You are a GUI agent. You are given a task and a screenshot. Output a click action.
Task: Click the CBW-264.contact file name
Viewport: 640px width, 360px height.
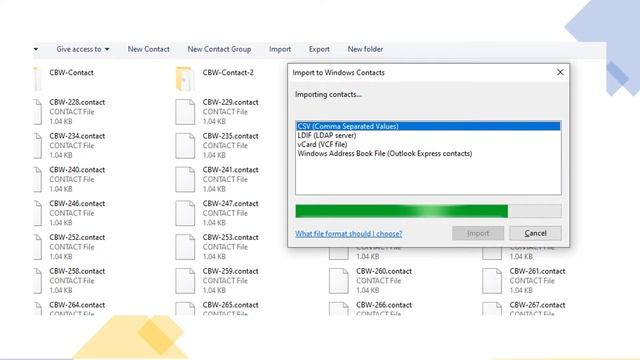tap(77, 305)
